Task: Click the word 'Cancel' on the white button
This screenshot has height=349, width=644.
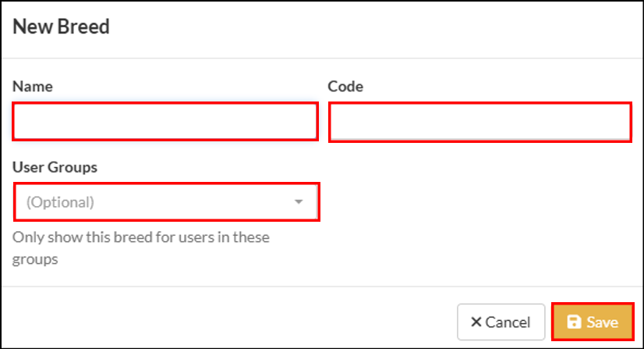Action: click(508, 322)
